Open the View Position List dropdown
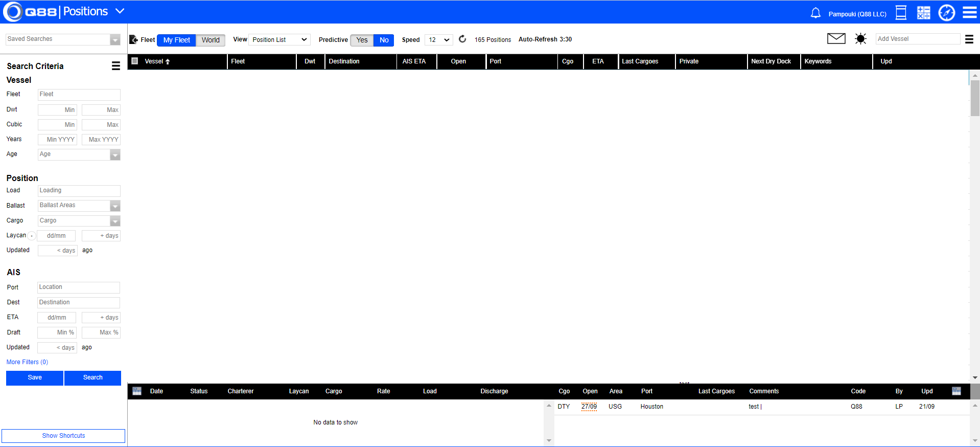The width and height of the screenshot is (980, 447). [279, 40]
